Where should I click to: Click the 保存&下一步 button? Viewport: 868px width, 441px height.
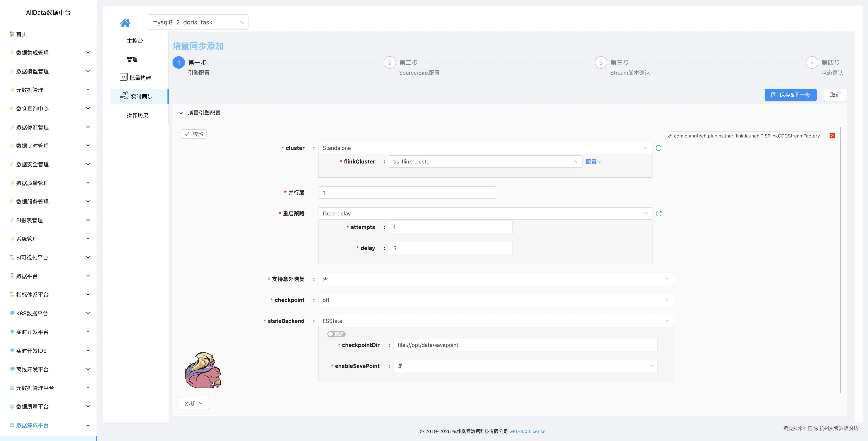[790, 95]
